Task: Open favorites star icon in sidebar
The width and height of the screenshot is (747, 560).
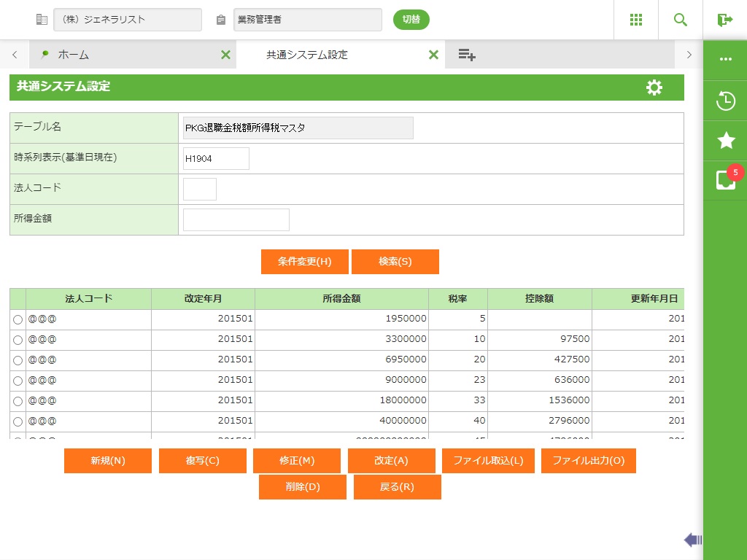Action: (725, 141)
